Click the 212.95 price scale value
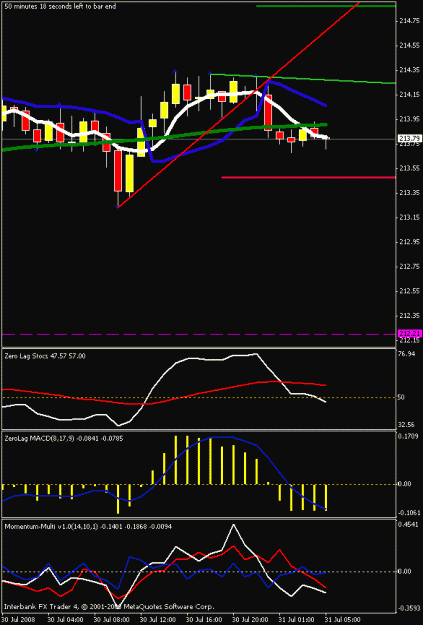 tap(409, 242)
